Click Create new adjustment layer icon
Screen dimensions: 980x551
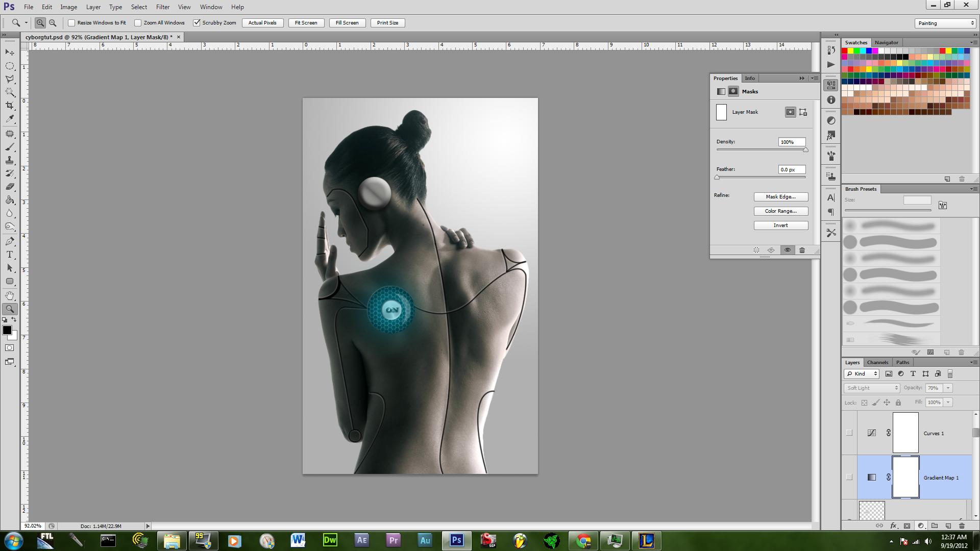coord(921,525)
